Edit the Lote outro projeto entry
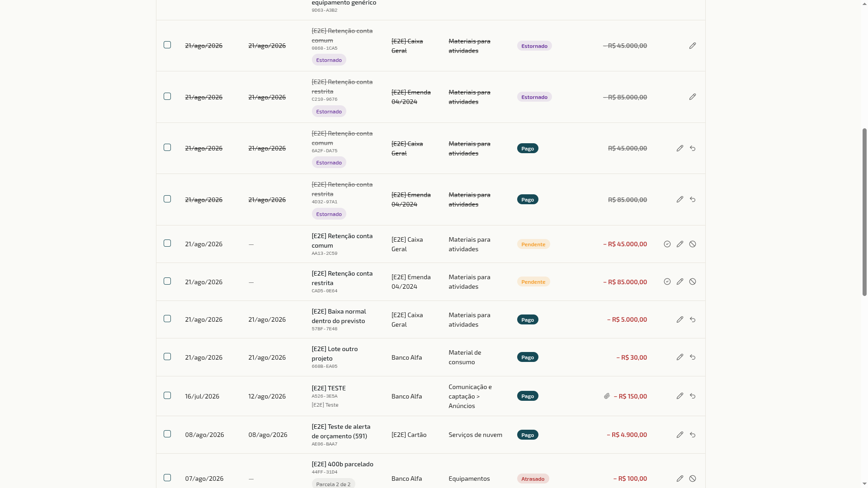This screenshot has height=488, width=868. pos(680,357)
